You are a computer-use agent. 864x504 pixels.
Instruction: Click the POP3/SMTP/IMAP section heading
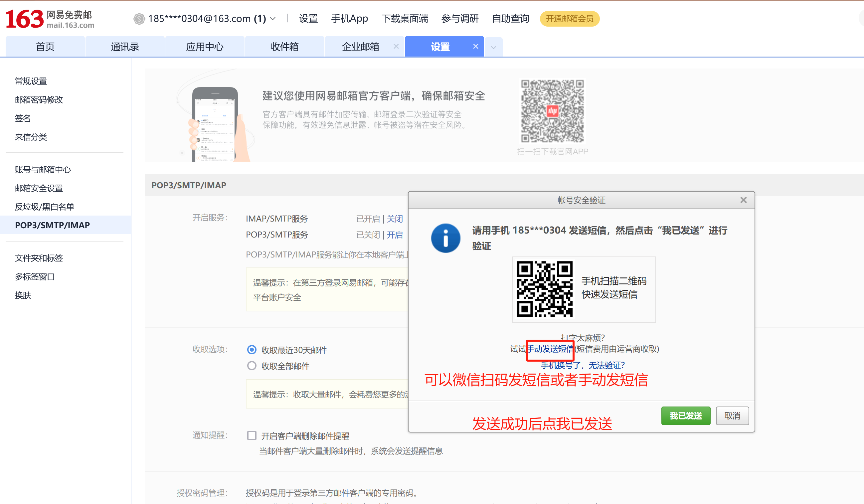pyautogui.click(x=189, y=185)
